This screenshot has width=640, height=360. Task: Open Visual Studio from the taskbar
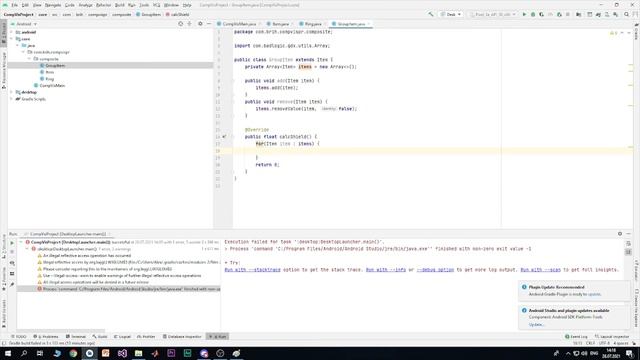tap(122, 353)
